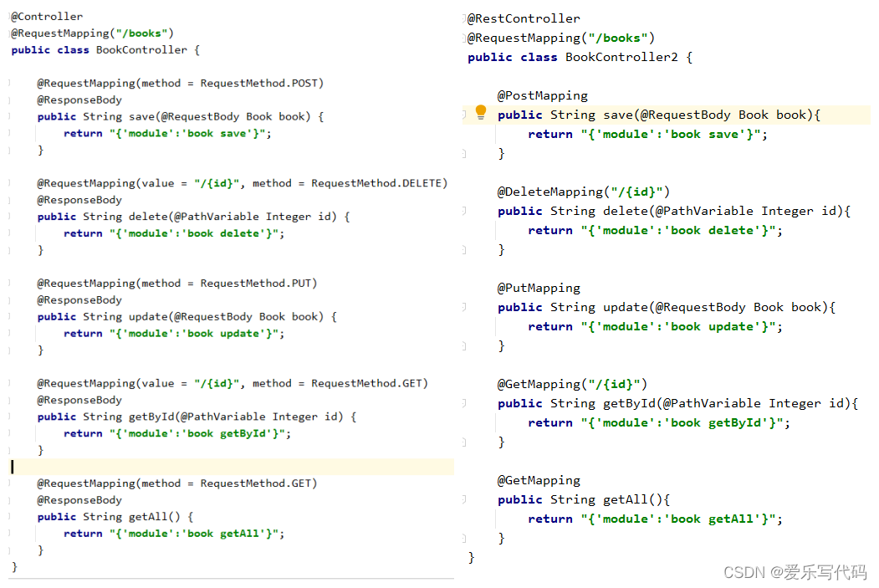Click @ResponseBody above the getById method
This screenshot has width=879, height=588.
click(x=79, y=400)
